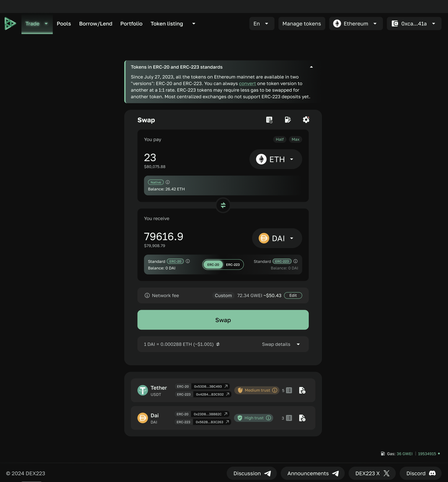The height and width of the screenshot is (482, 448).
Task: Click info icon next to Native badge
Action: coord(167,182)
